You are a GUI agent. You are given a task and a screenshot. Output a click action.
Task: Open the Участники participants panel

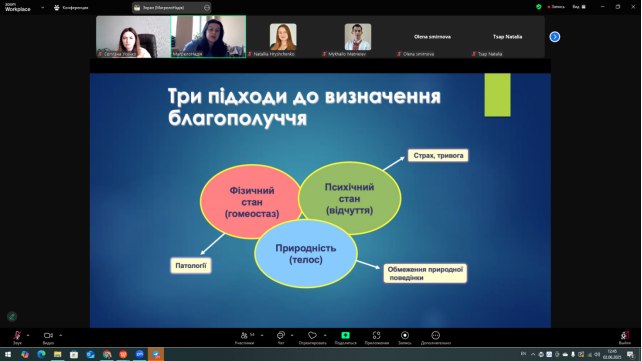[x=244, y=336]
